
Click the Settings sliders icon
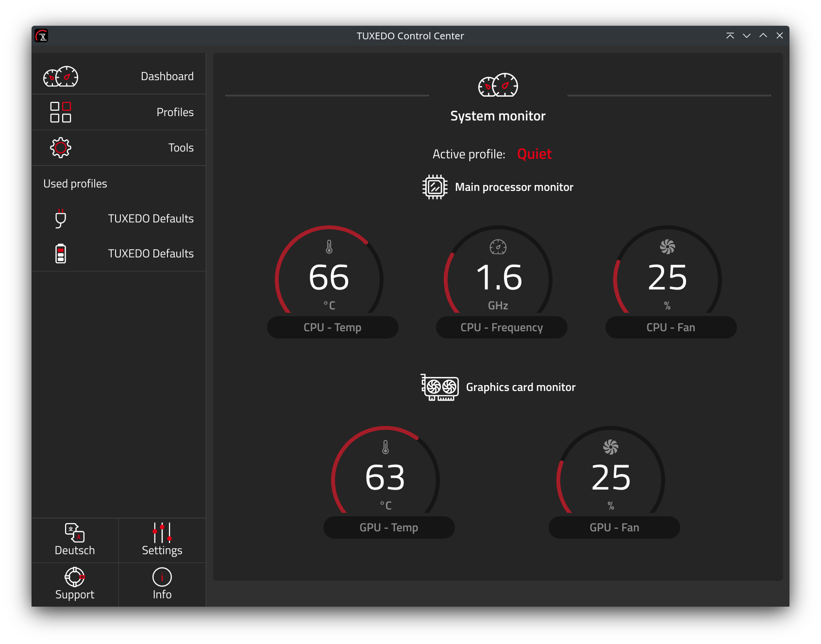click(x=162, y=532)
